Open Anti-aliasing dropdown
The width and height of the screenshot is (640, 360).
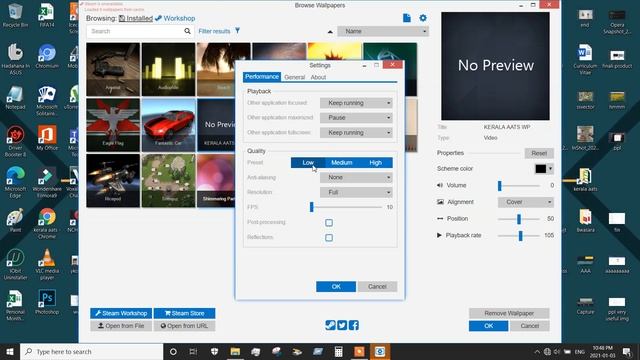[356, 178]
